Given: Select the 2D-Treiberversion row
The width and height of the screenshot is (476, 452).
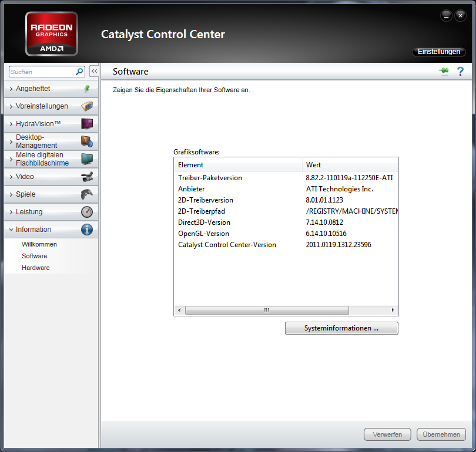Looking at the screenshot, I should click(x=286, y=200).
